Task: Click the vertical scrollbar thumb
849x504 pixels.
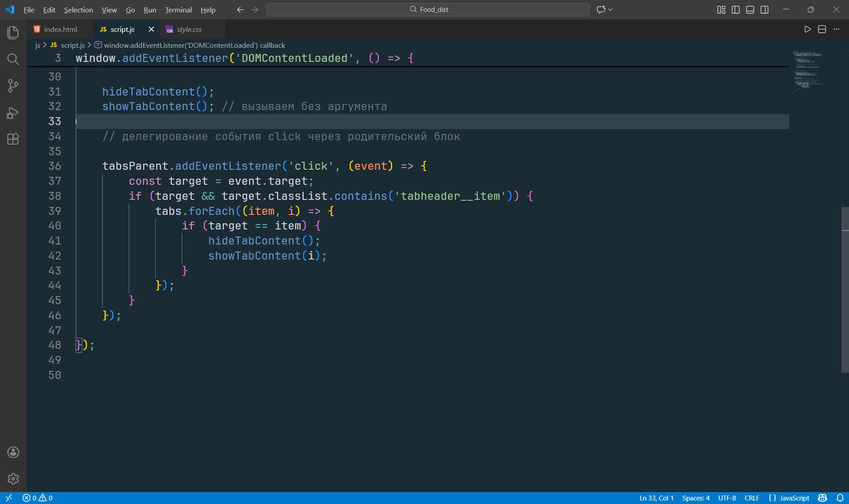Action: 845,290
